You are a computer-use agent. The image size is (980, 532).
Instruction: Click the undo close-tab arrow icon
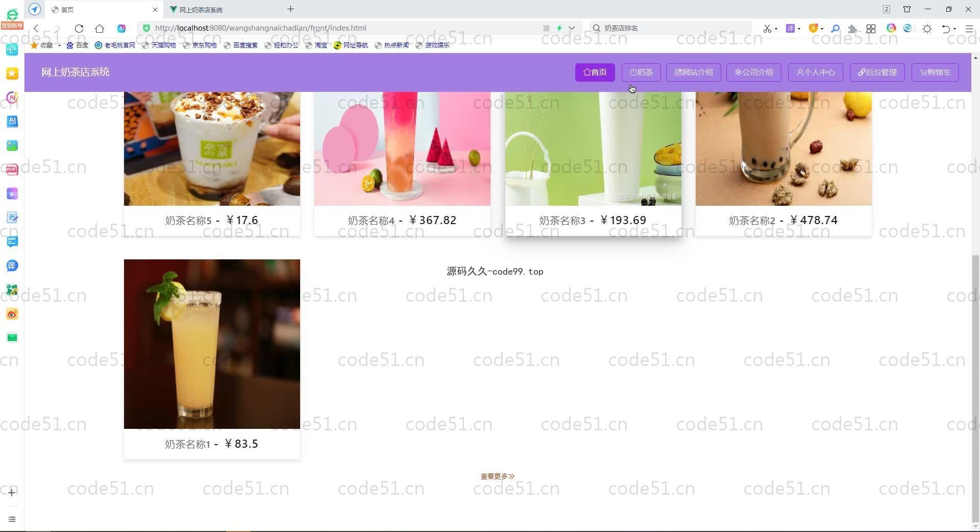[946, 29]
